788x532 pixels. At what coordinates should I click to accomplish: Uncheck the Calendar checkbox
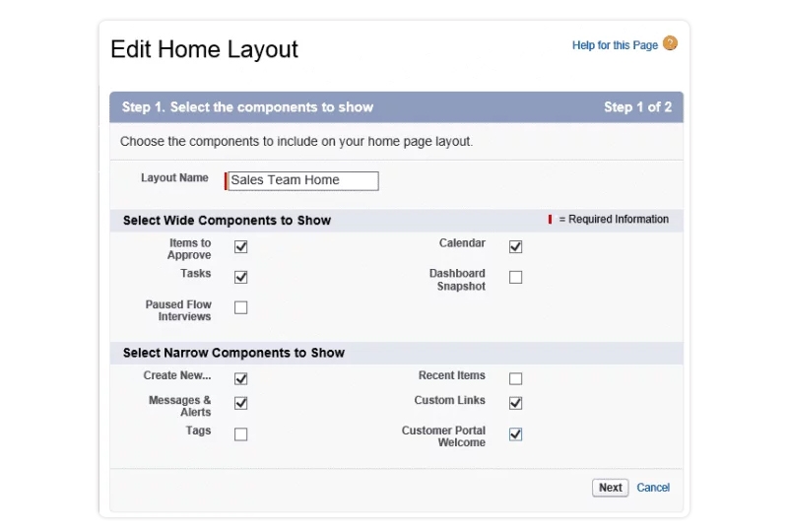[515, 247]
